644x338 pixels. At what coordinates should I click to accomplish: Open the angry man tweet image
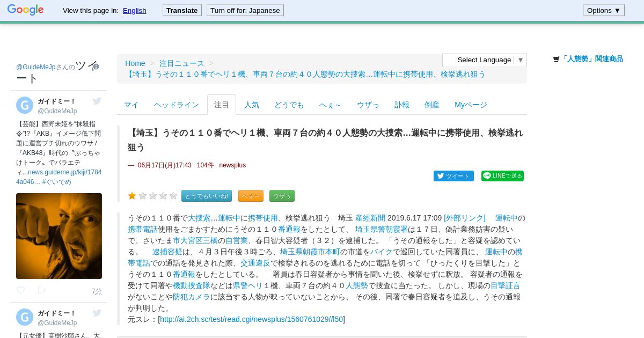59,236
